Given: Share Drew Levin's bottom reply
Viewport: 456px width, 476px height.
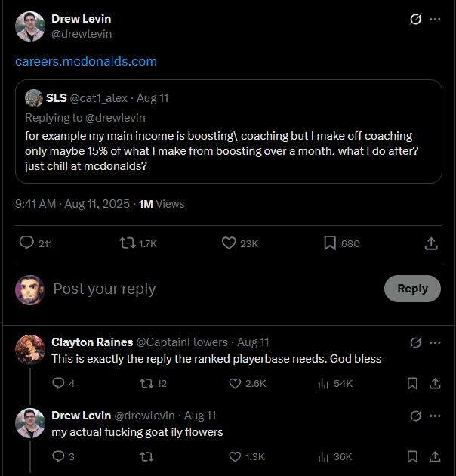Looking at the screenshot, I should point(435,456).
